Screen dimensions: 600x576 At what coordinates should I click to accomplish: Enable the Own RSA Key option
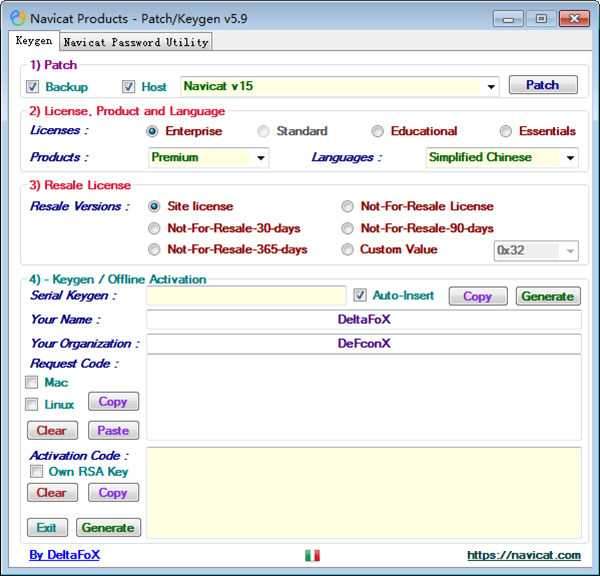[x=35, y=471]
